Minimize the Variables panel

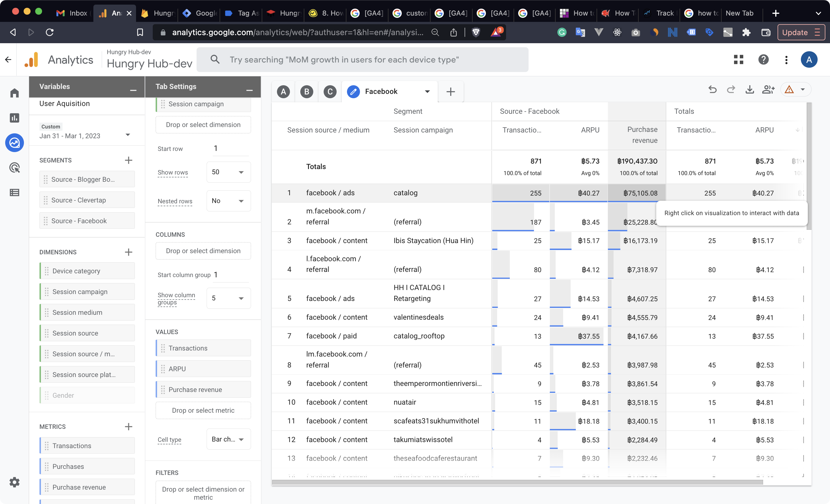coord(133,90)
